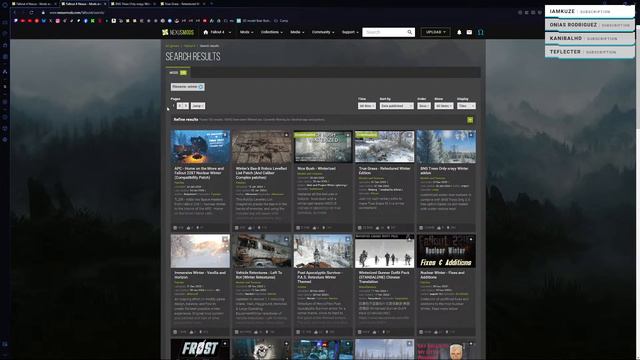The width and height of the screenshot is (640, 360).
Task: Switch to the first browser tab
Action: [34, 4]
